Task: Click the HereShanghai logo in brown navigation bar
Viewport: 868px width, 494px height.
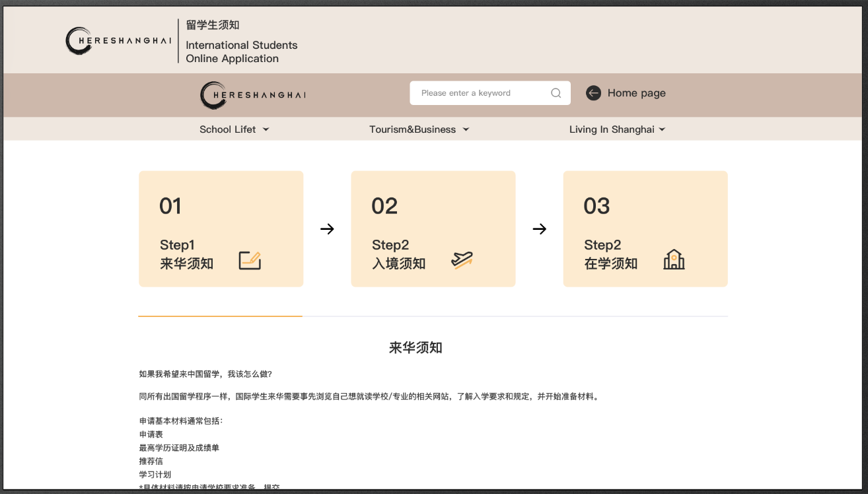Action: (x=253, y=95)
